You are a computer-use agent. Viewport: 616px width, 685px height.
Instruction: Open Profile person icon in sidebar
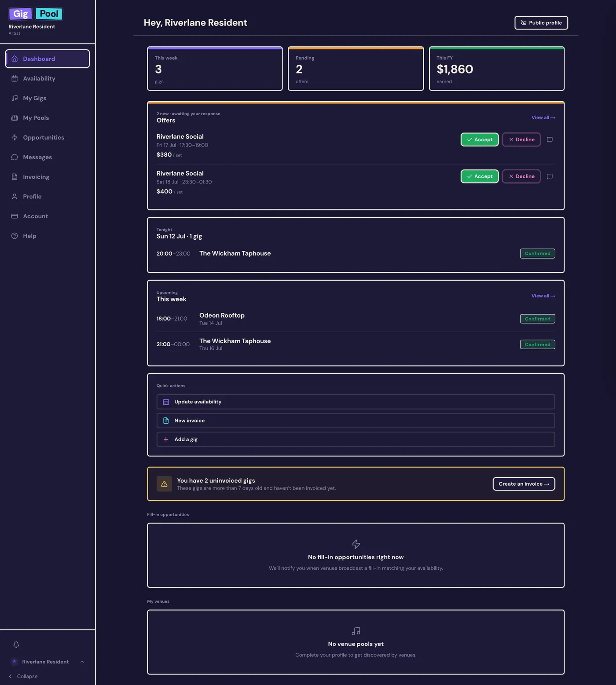[x=15, y=197]
